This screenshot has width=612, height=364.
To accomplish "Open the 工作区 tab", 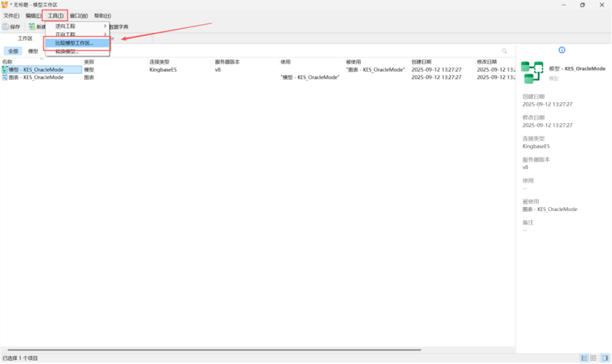I will (25, 39).
